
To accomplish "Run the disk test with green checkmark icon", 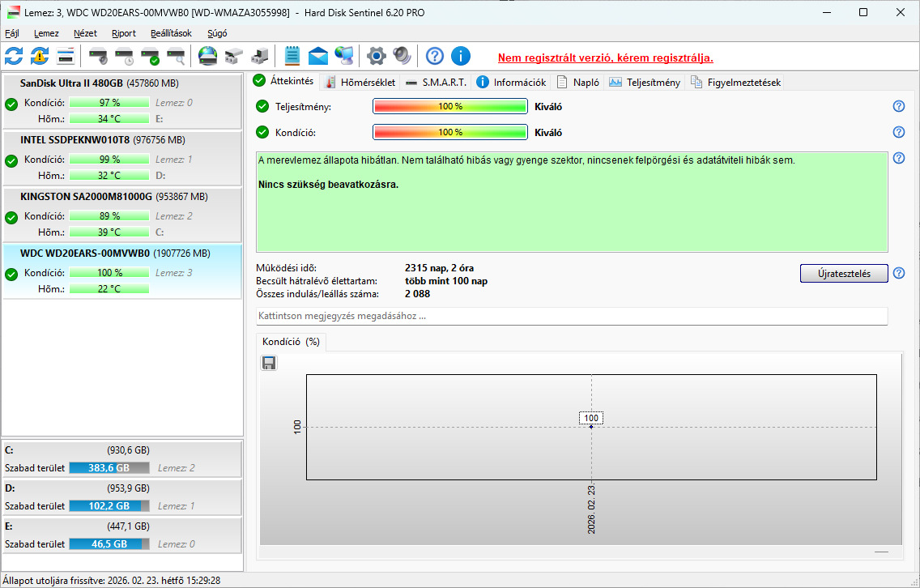I will click(150, 57).
